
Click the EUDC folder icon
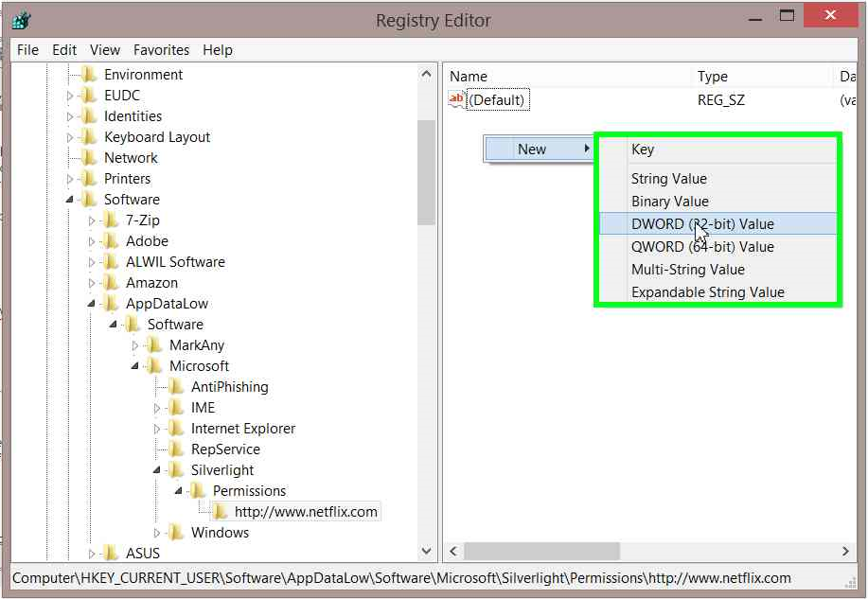(89, 96)
